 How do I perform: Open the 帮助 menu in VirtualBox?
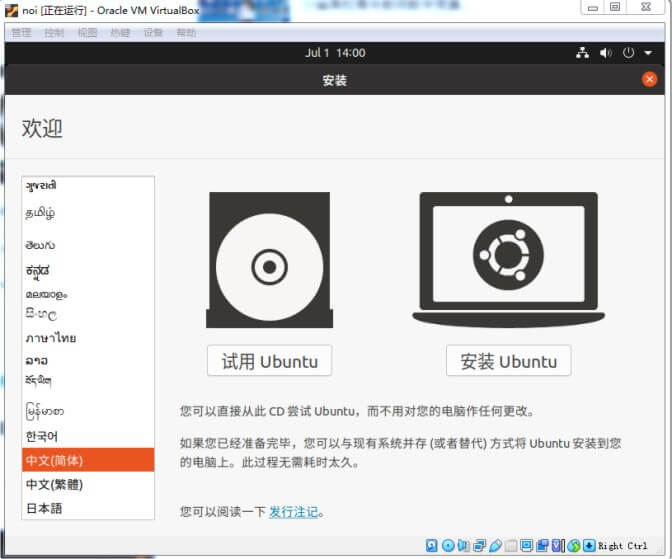[x=186, y=33]
